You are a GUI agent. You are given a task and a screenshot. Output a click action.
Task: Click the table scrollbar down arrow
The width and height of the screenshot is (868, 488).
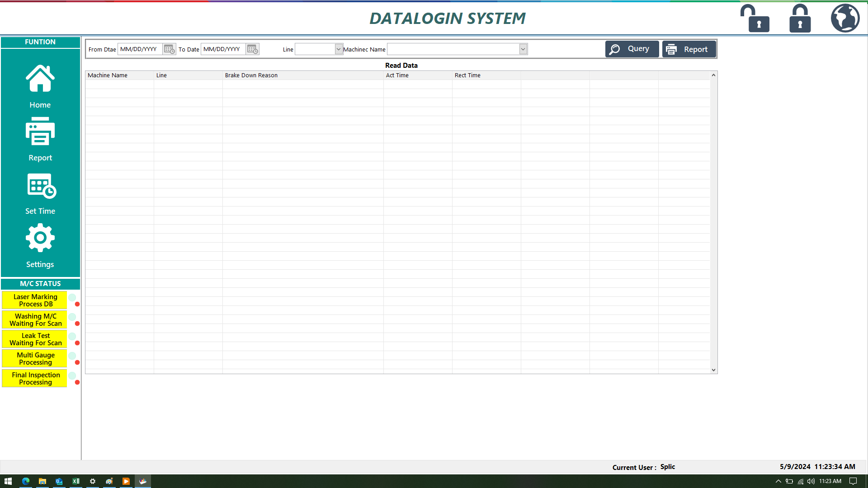click(713, 370)
